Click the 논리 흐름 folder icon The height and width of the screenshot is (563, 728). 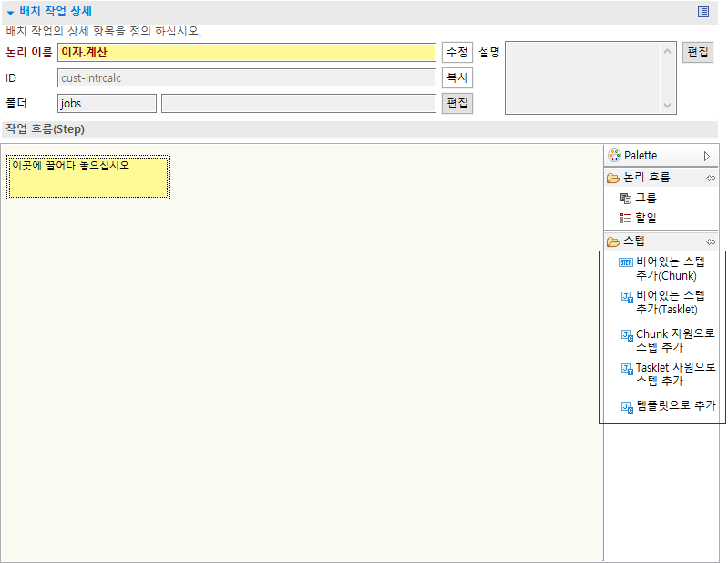[x=613, y=178]
